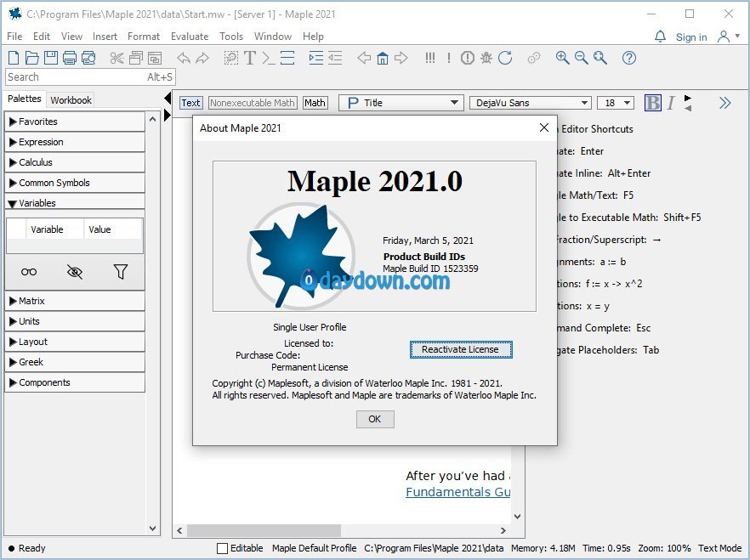Click the Reactivate License button

(461, 349)
